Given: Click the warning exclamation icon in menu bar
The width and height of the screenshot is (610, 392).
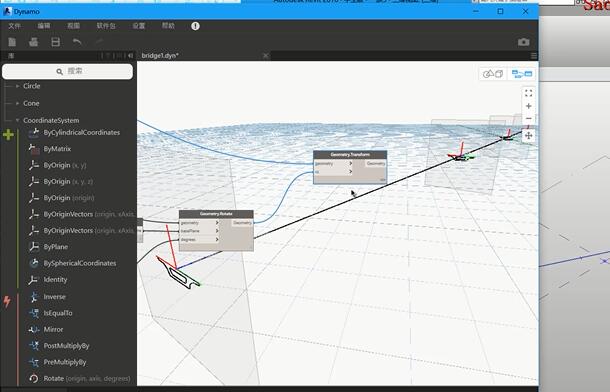Looking at the screenshot, I should click(x=195, y=26).
